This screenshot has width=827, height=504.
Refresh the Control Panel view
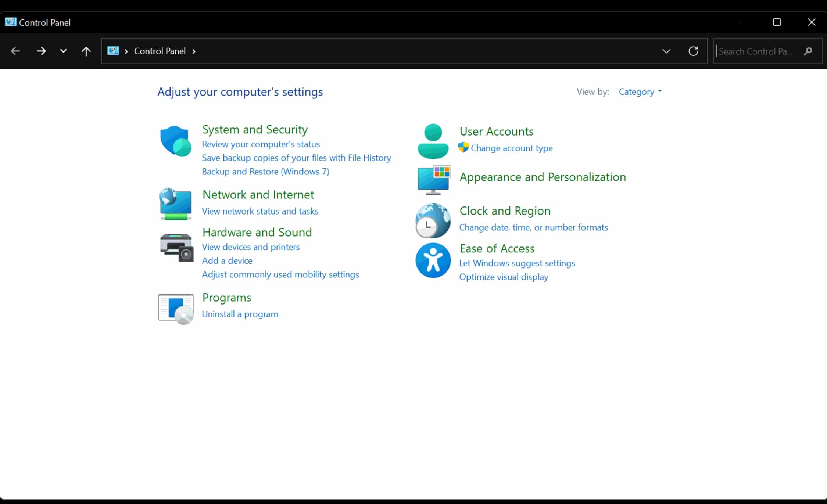[x=693, y=51]
